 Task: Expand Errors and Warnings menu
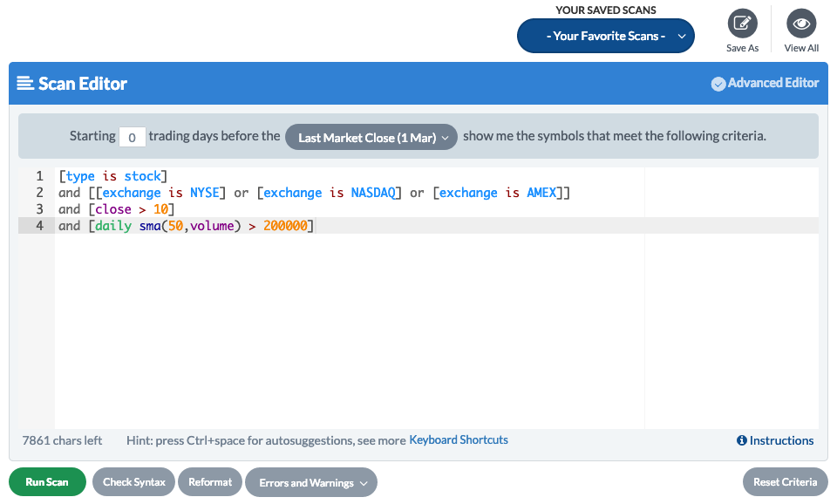[310, 482]
